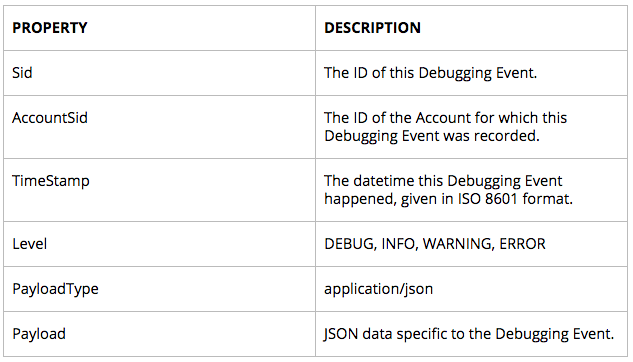Select the Level property cell
This screenshot has width=633, height=362.
pos(159,244)
